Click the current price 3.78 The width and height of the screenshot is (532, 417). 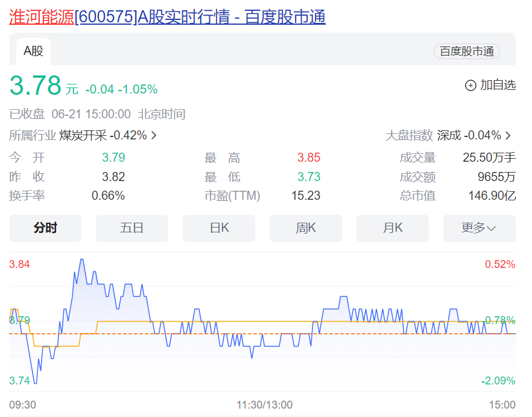tap(35, 85)
